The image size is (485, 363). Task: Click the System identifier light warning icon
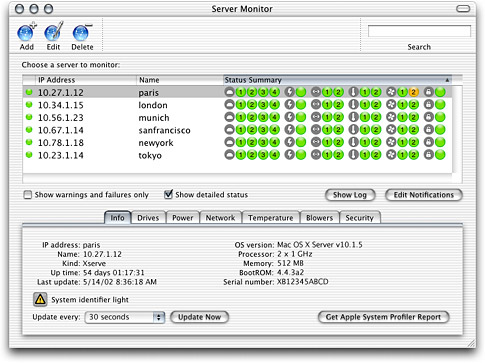40,299
